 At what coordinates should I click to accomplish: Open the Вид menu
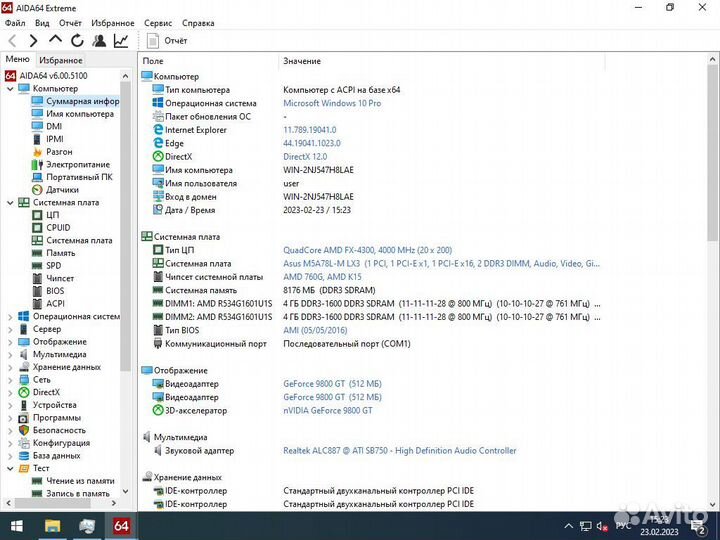(42, 23)
